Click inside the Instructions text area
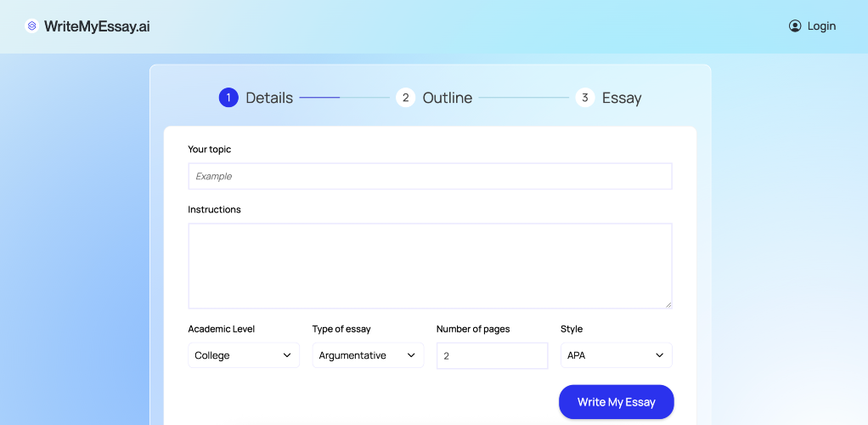Screen dimensions: 868x425 [430, 266]
